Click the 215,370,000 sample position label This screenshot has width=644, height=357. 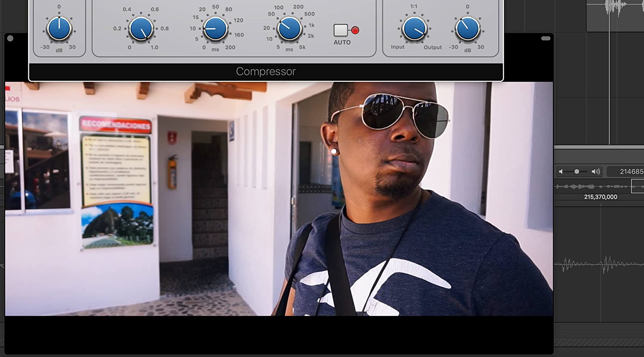coord(600,197)
